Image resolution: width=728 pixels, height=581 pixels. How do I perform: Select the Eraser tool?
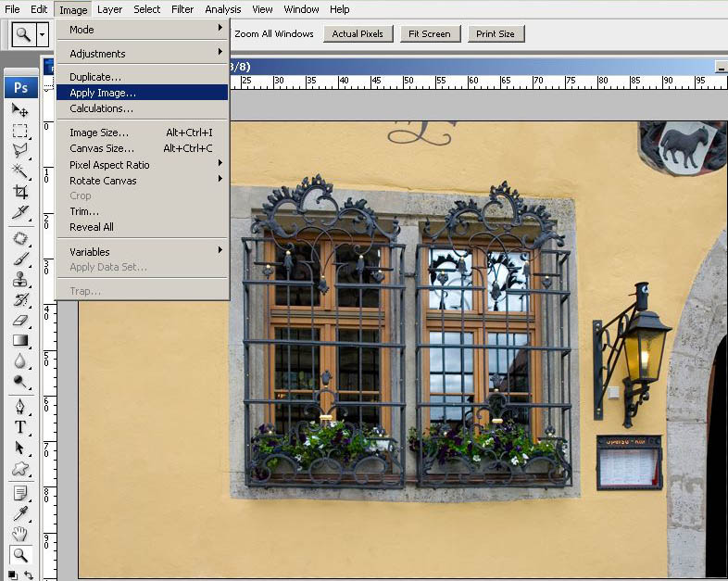[19, 320]
